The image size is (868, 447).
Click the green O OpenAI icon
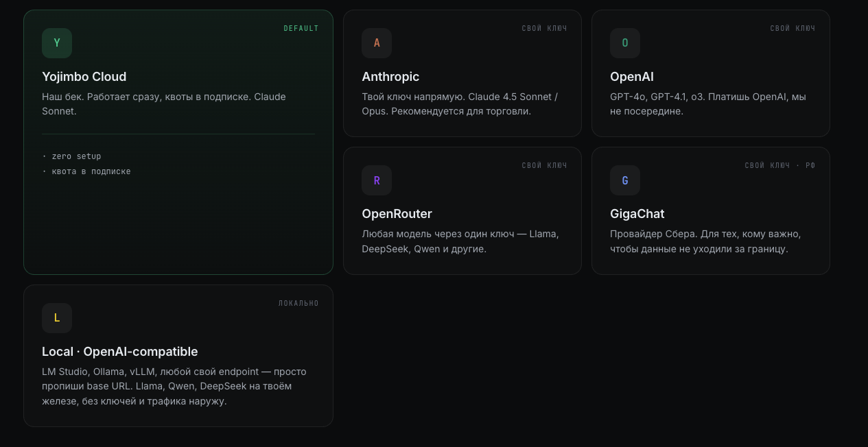click(x=625, y=43)
